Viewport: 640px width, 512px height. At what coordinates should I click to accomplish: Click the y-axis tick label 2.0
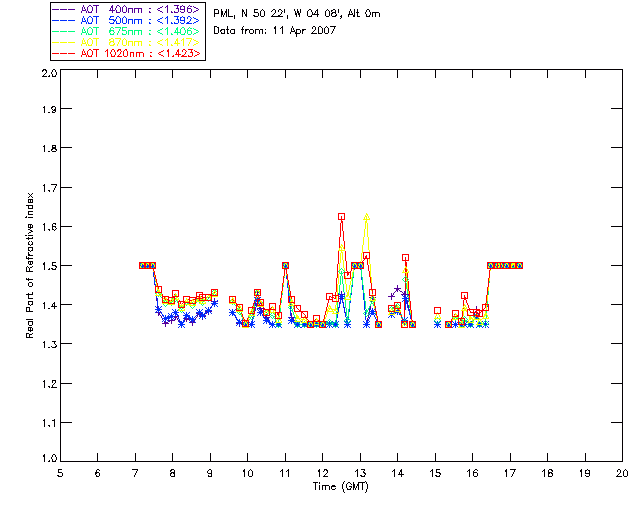tap(49, 73)
